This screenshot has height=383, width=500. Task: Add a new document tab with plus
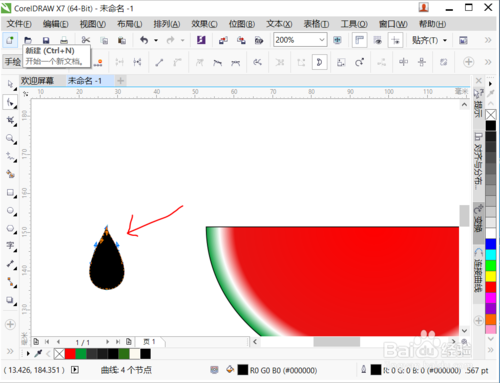coord(121,81)
